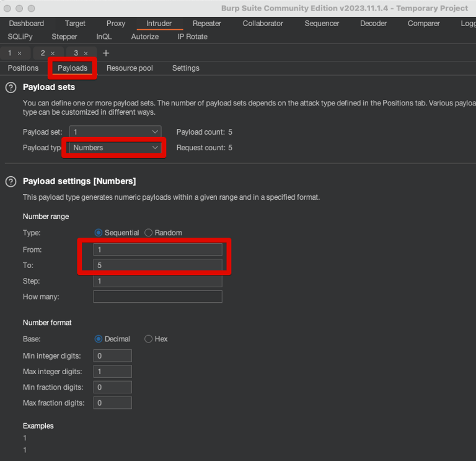Select Intruder attack tab 3
The image size is (476, 461).
76,53
